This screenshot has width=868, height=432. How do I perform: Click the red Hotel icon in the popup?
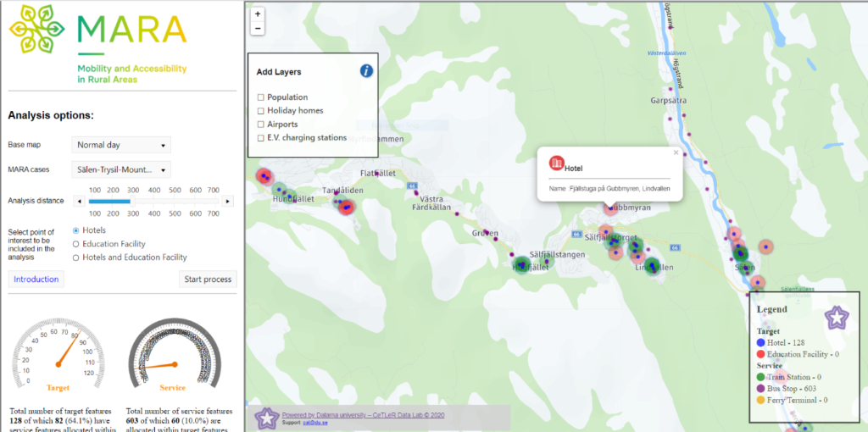click(556, 163)
